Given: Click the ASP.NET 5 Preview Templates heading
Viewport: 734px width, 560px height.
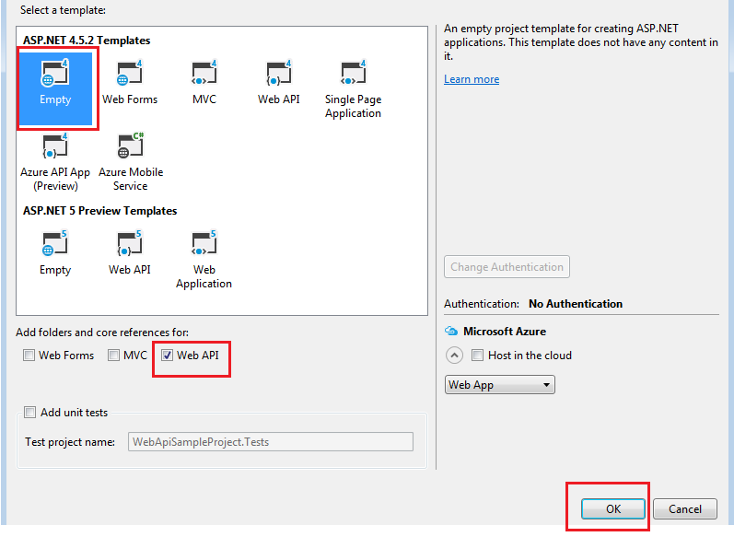Looking at the screenshot, I should pyautogui.click(x=99, y=211).
